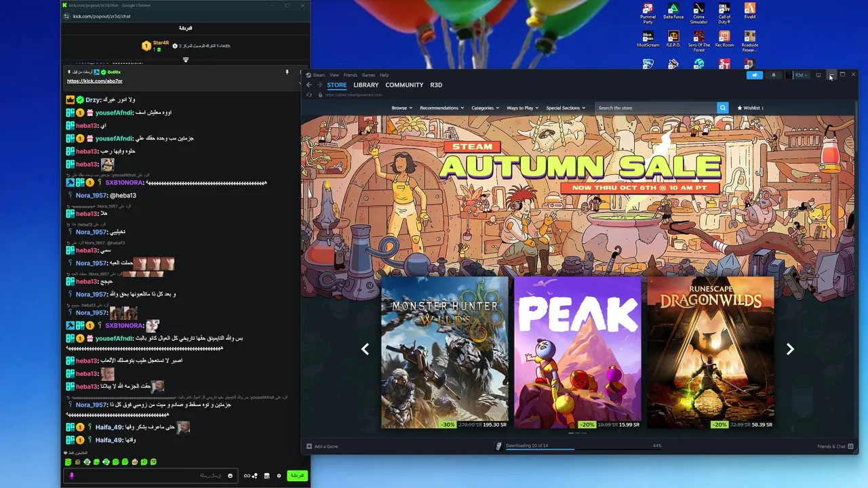
Task: Open the Steam menu
Action: pos(316,75)
